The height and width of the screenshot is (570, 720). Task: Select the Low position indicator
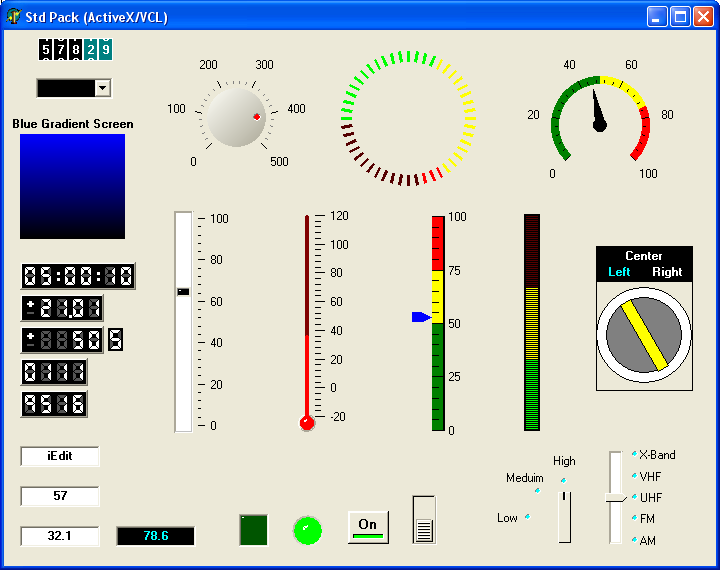point(528,517)
